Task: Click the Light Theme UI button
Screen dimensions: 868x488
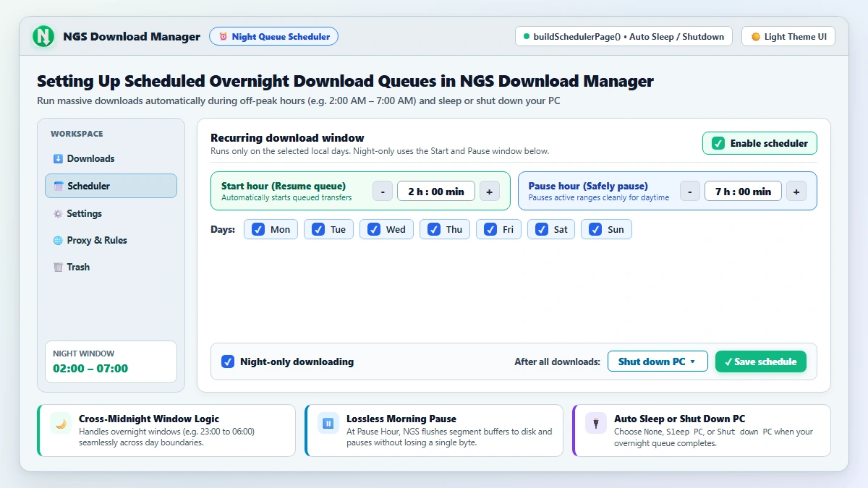Action: point(788,36)
